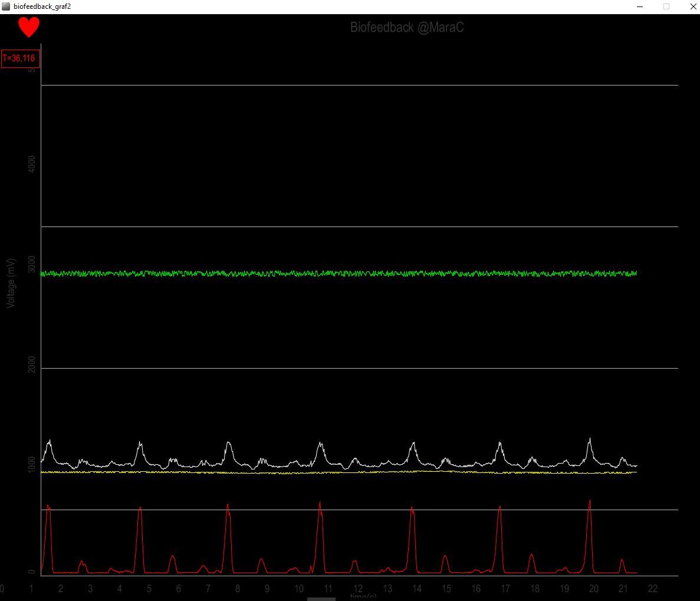
Task: Click time axis tick label 22
Action: [x=653, y=589]
